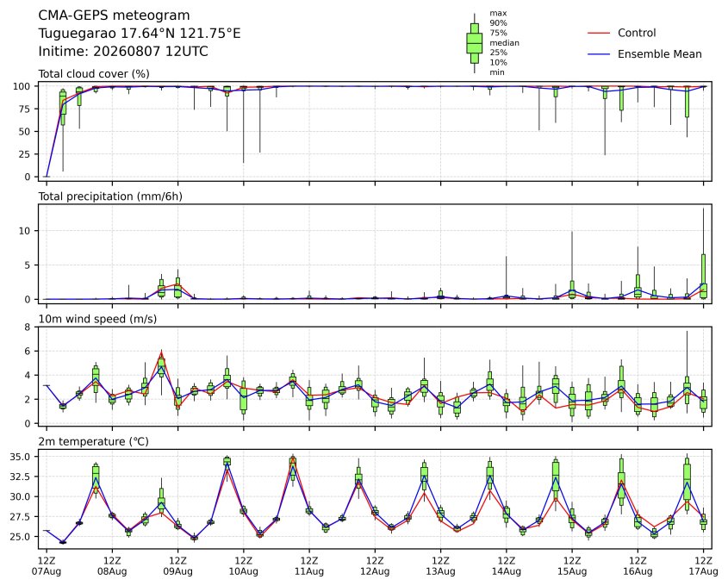Click the '12Z 17Aug' time axis label
728x586 pixels.
[x=703, y=566]
